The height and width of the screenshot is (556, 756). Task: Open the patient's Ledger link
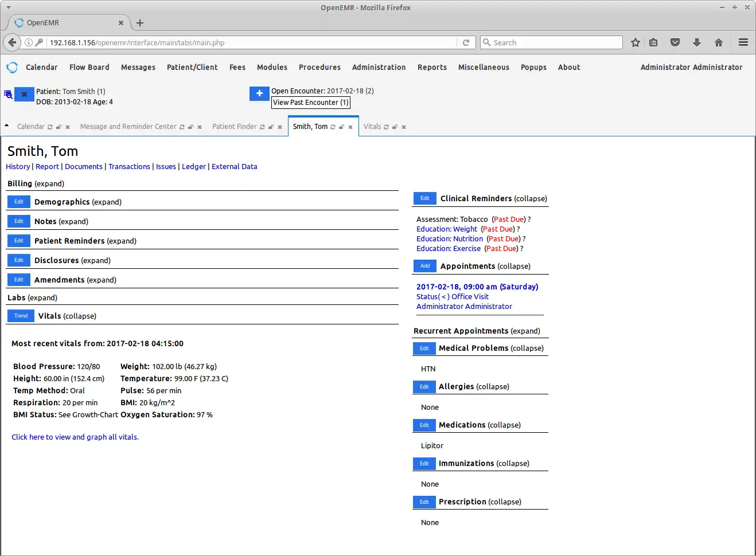click(x=193, y=166)
